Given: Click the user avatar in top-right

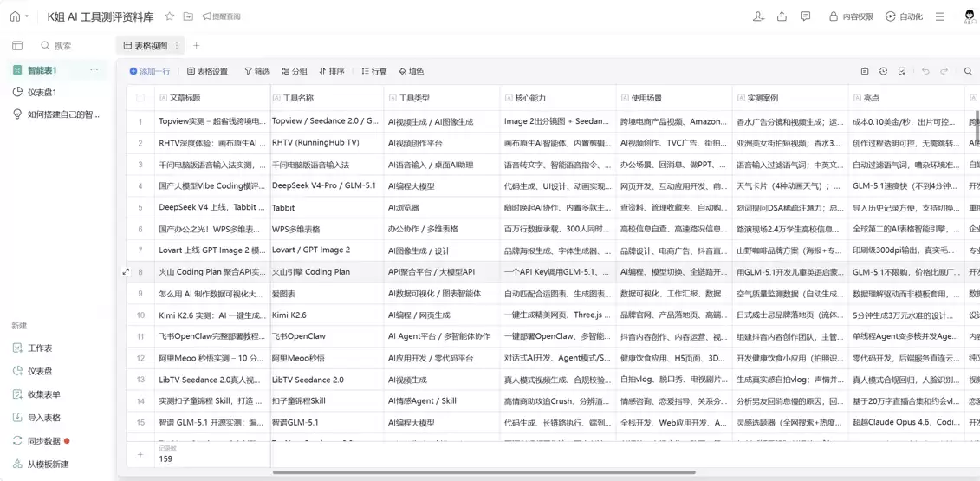Looking at the screenshot, I should tap(970, 16).
